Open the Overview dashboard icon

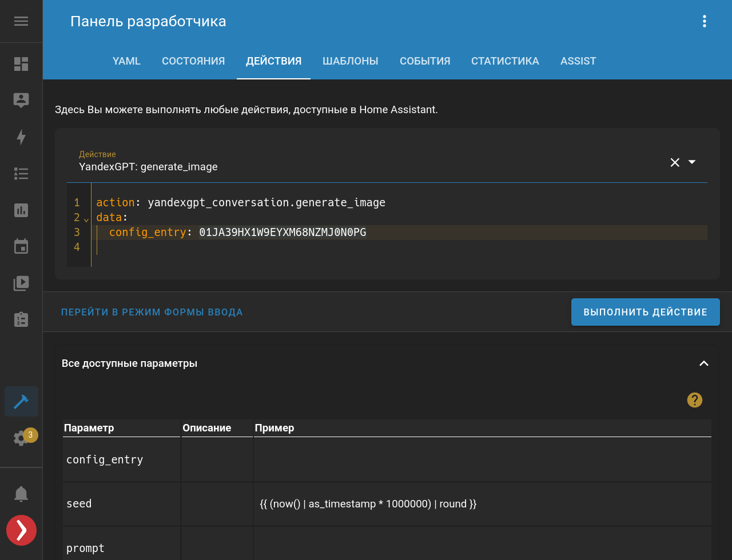(21, 64)
